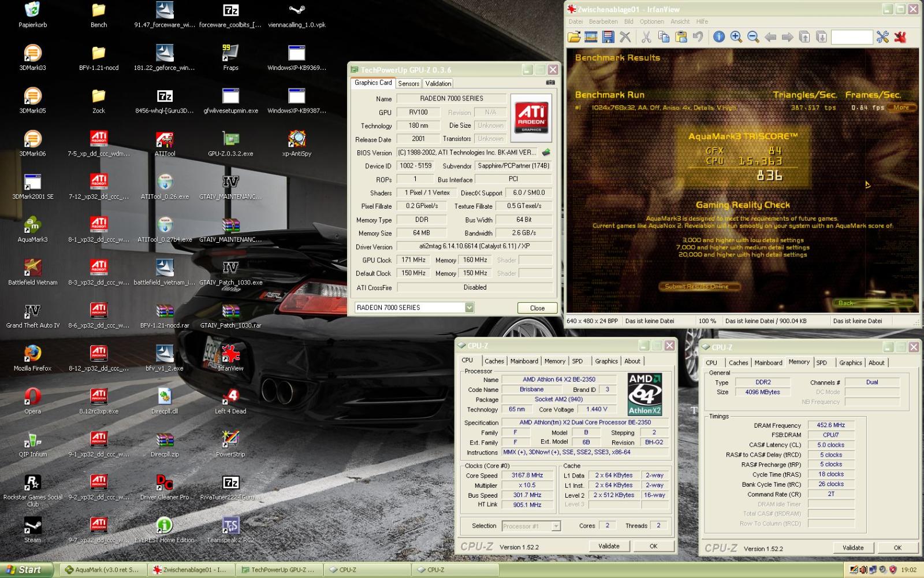Image resolution: width=924 pixels, height=578 pixels.
Task: Select Mozilla Firefox desktop icon
Action: click(32, 358)
